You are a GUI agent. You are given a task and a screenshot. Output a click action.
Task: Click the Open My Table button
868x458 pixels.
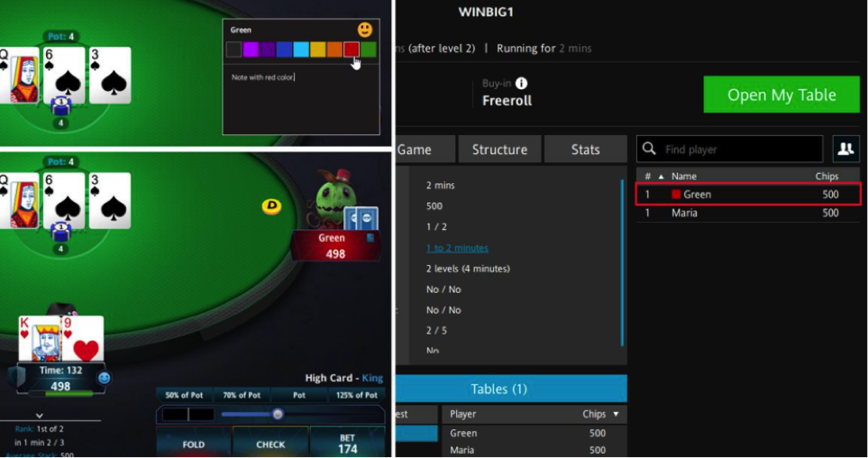click(781, 95)
